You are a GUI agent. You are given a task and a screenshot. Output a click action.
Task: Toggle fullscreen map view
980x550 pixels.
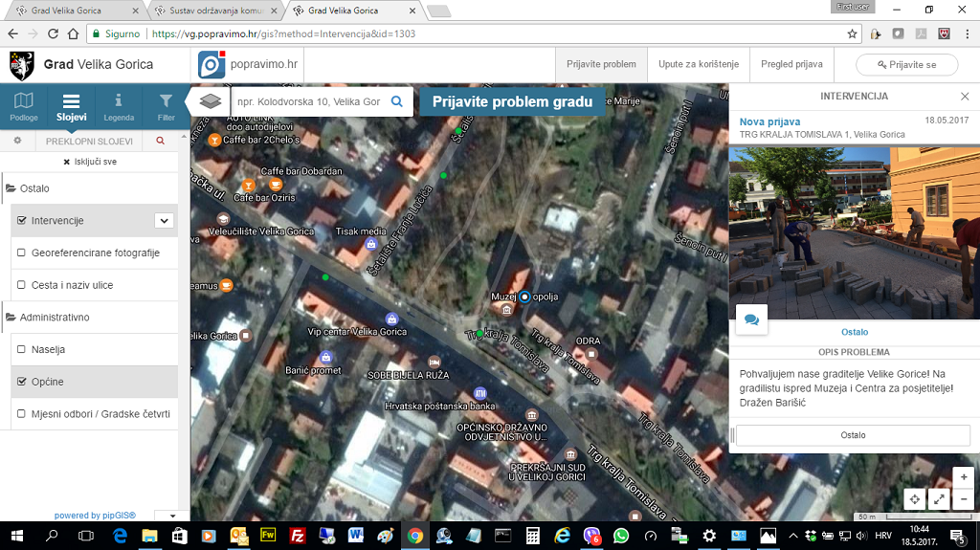click(939, 498)
